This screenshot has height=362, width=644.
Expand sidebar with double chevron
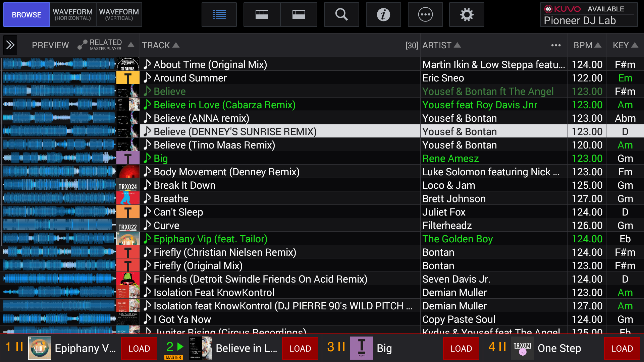click(10, 45)
